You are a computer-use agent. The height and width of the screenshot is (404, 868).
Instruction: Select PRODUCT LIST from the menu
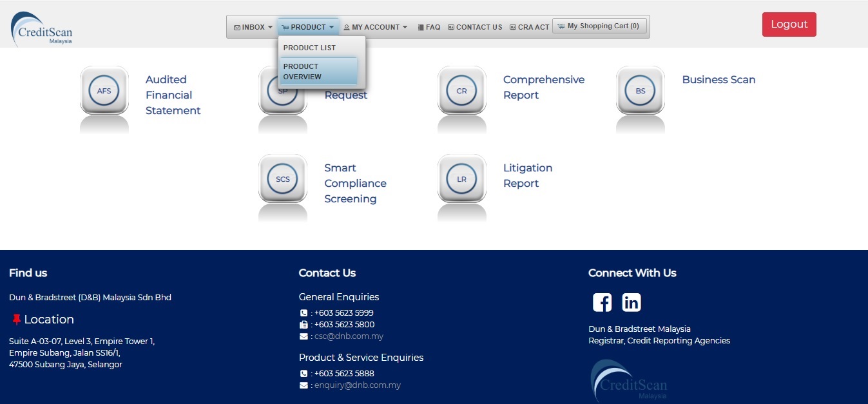pos(319,48)
